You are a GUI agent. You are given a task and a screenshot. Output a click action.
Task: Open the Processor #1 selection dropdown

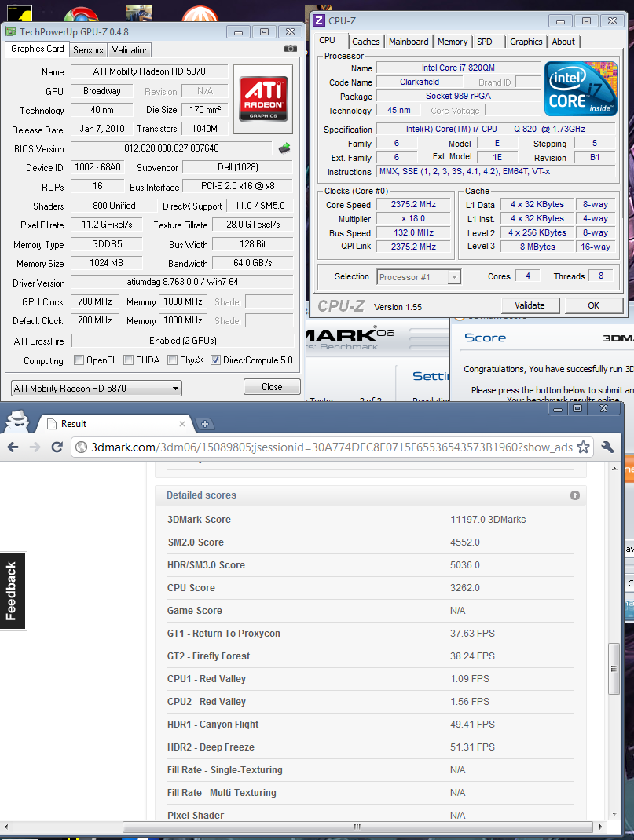(x=419, y=277)
